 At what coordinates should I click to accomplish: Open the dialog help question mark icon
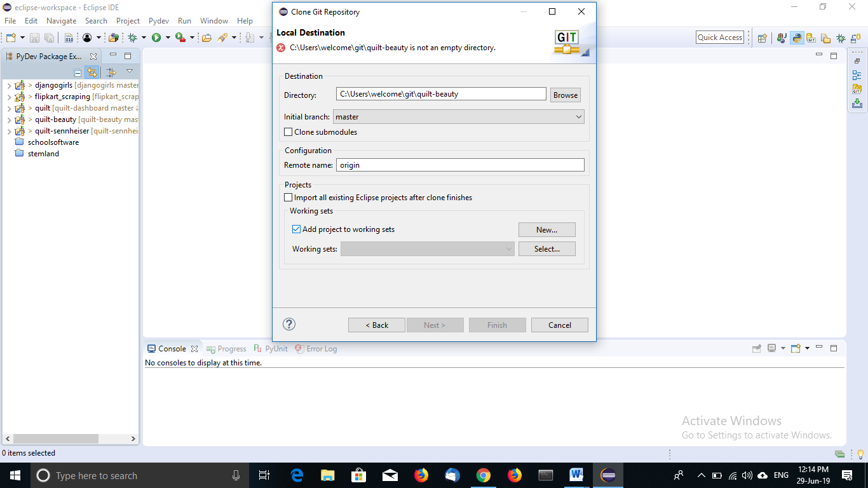(289, 324)
